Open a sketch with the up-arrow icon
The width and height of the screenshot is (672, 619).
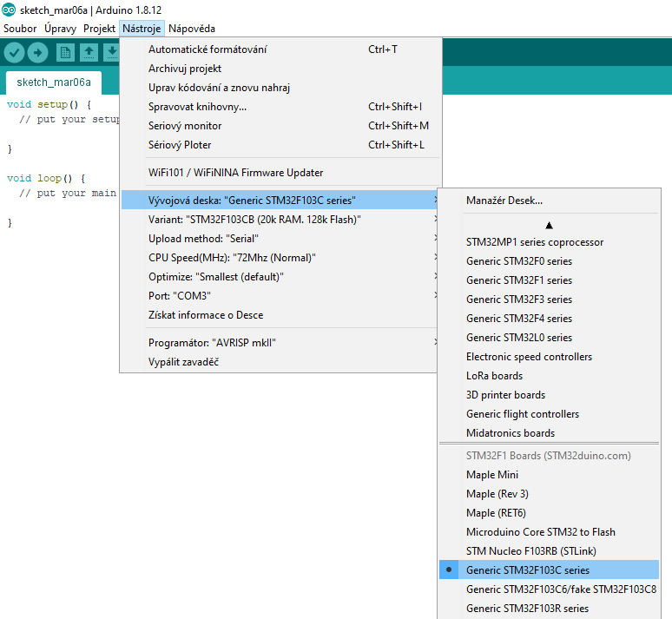[89, 53]
